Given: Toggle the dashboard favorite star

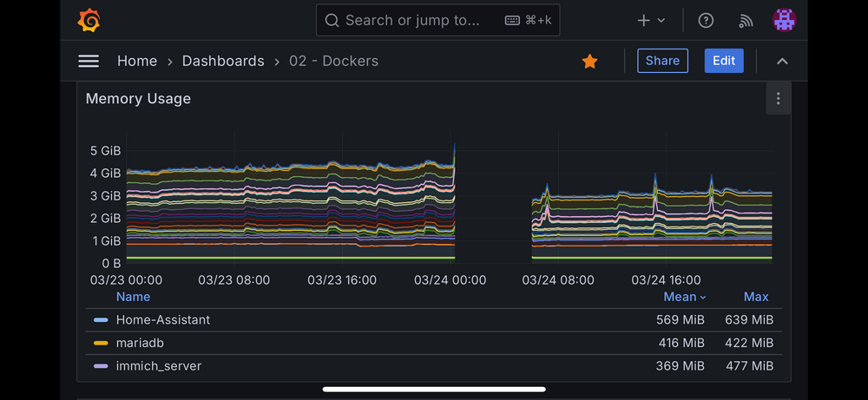Looking at the screenshot, I should tap(590, 62).
